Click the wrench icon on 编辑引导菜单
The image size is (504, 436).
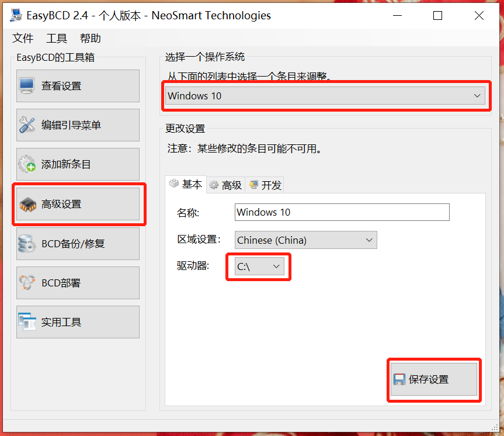pyautogui.click(x=27, y=125)
